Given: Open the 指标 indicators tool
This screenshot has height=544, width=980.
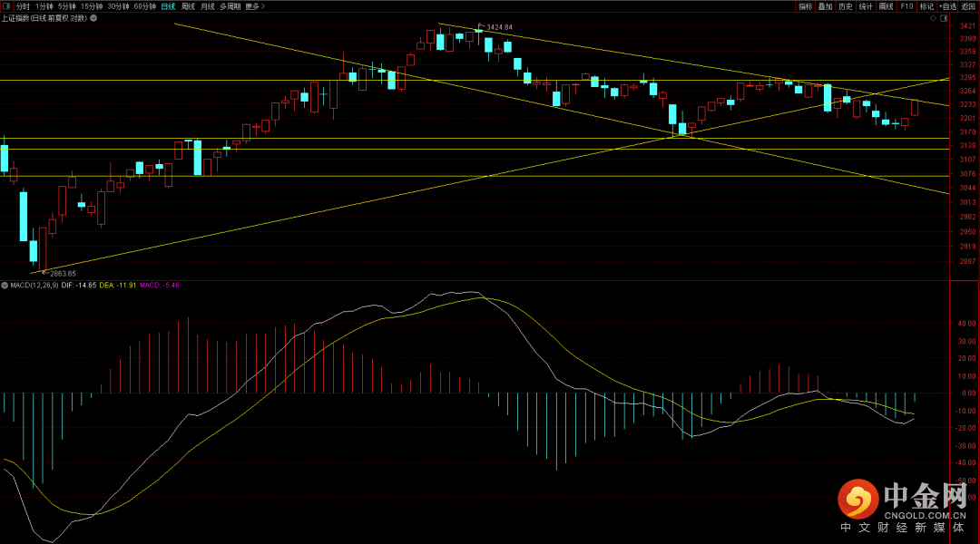Looking at the screenshot, I should (x=805, y=6).
